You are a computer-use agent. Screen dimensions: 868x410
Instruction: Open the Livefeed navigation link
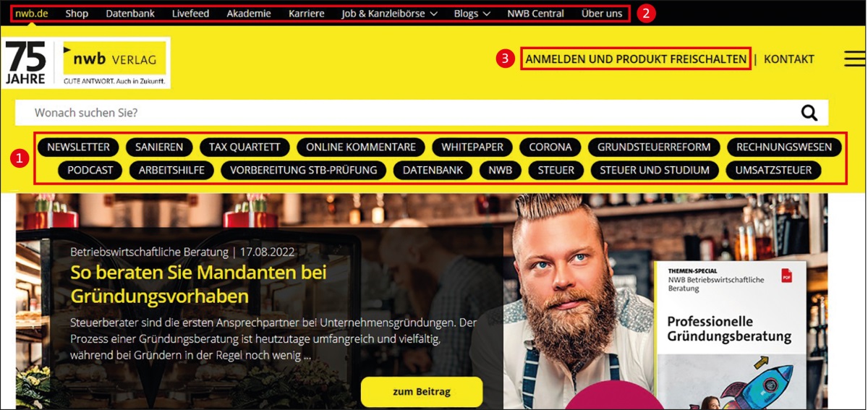[190, 13]
